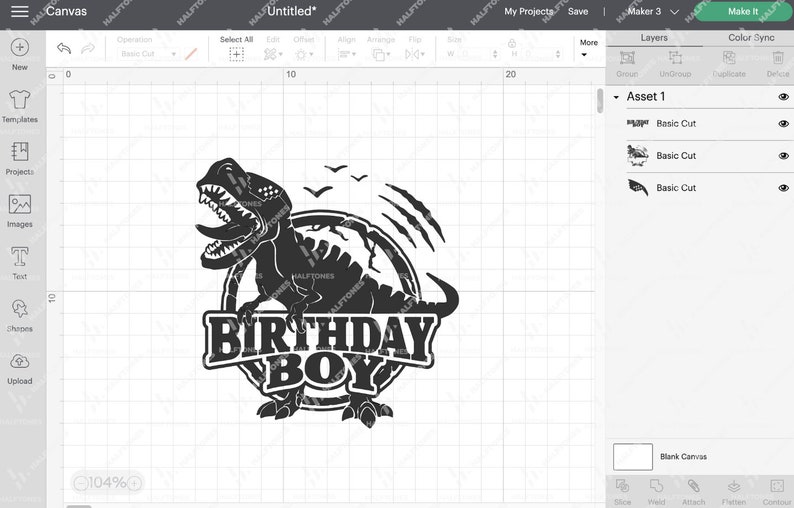The width and height of the screenshot is (794, 508).
Task: Click the UnGroup icon
Action: pyautogui.click(x=675, y=58)
